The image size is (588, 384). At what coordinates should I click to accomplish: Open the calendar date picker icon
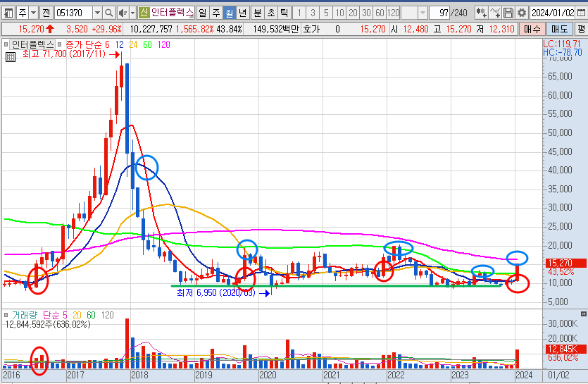(582, 13)
